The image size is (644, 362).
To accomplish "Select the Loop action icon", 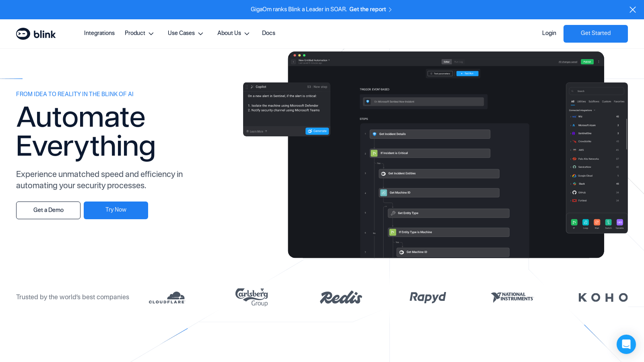I will point(586,222).
